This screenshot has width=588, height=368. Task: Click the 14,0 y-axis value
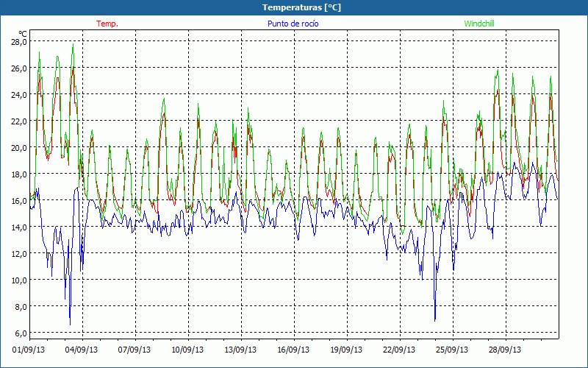point(18,227)
